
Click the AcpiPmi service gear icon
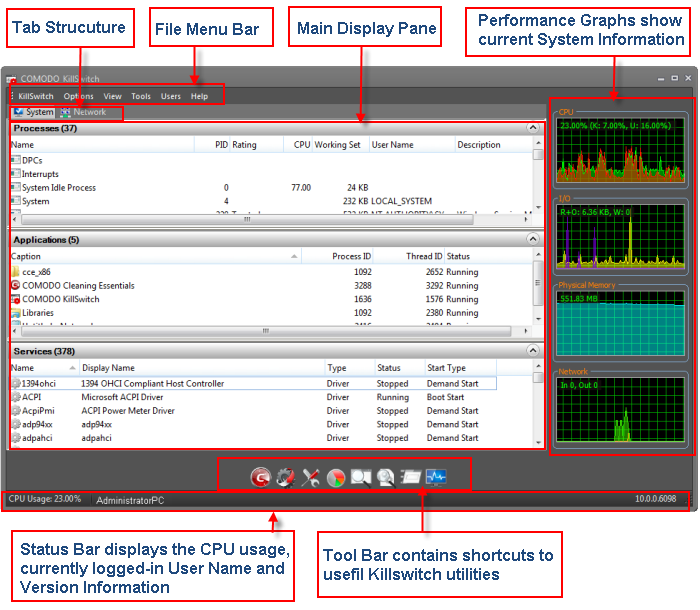click(x=16, y=410)
